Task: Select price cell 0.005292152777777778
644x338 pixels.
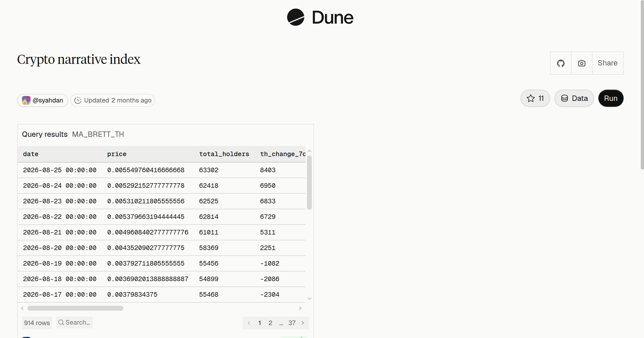Action: pos(146,186)
